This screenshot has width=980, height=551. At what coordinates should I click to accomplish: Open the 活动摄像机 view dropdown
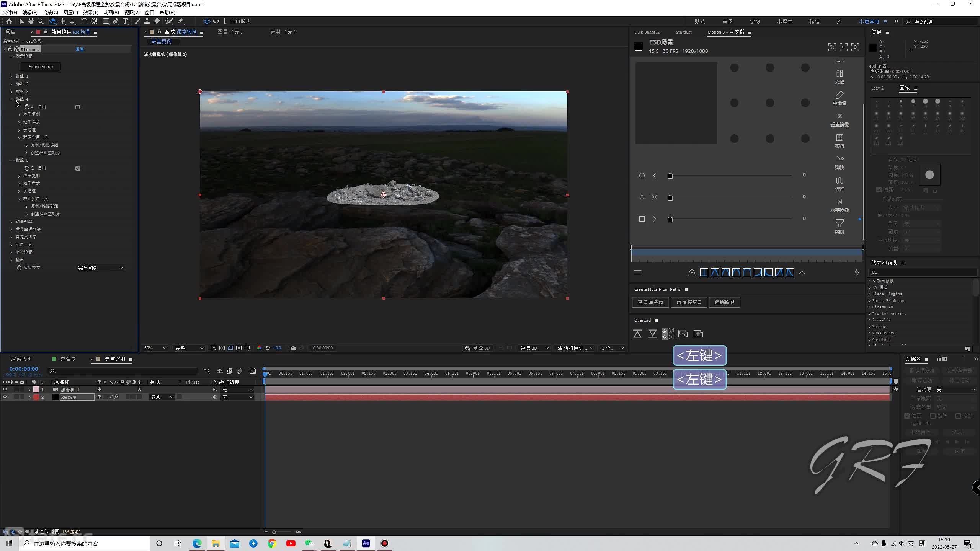[575, 348]
